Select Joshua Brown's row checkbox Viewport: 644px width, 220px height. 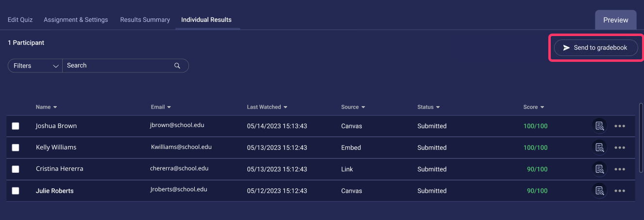[x=16, y=126]
